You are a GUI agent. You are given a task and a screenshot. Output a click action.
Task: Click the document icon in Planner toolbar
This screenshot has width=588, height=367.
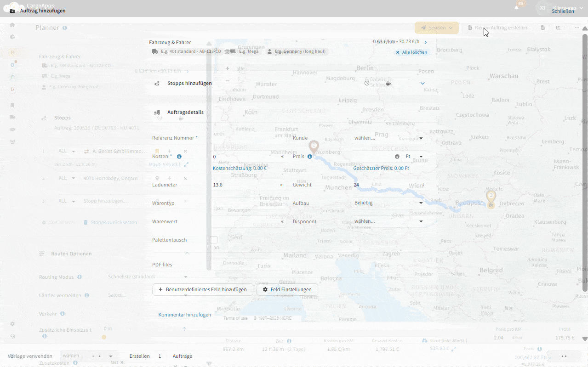point(543,28)
